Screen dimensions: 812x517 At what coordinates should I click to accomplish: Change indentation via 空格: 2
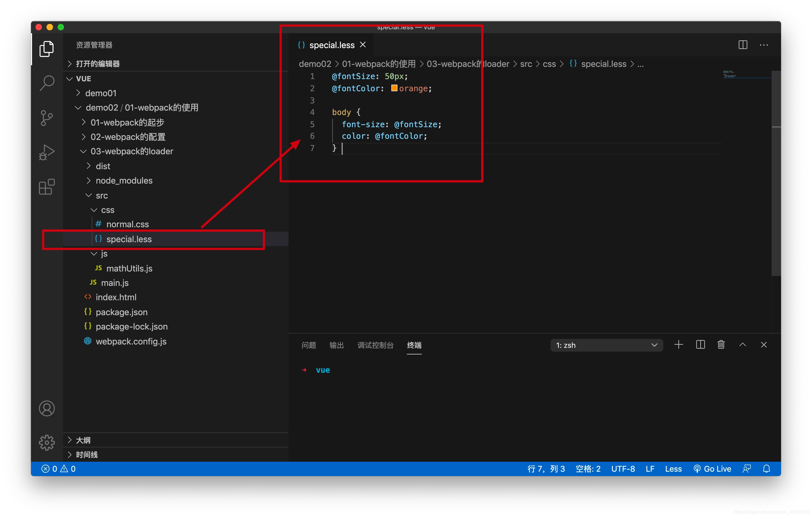click(588, 469)
